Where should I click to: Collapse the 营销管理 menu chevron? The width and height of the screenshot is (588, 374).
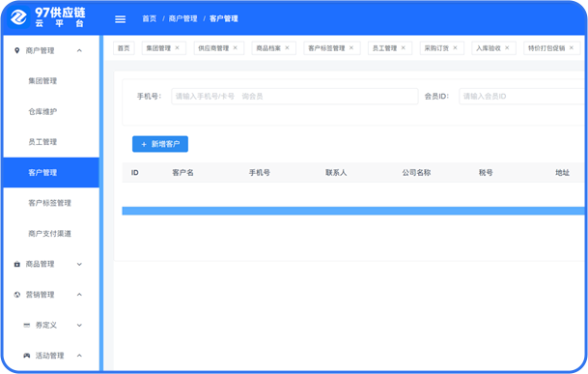(79, 295)
